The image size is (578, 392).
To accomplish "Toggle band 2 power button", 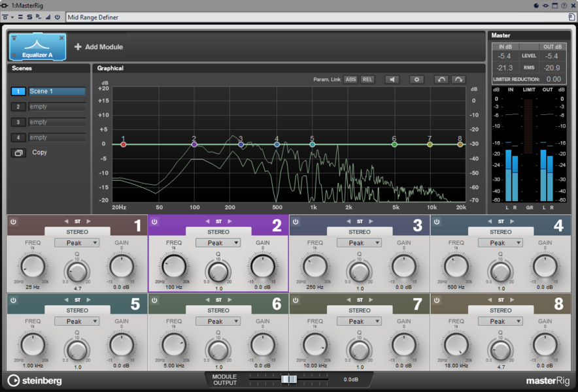I will (154, 221).
